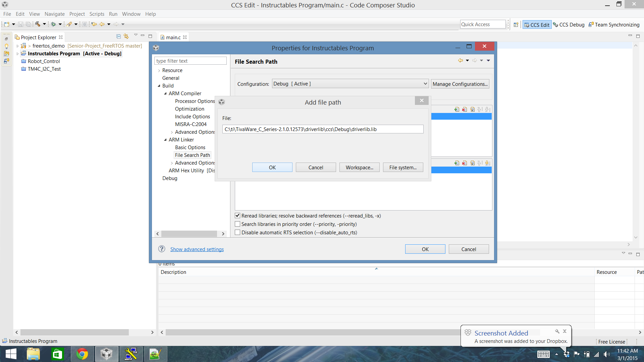Image resolution: width=644 pixels, height=362 pixels.
Task: Open the File menu
Action: (7, 14)
